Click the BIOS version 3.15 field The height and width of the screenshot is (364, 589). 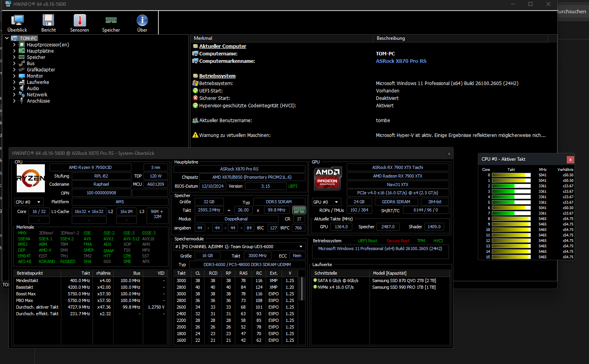[x=265, y=186]
